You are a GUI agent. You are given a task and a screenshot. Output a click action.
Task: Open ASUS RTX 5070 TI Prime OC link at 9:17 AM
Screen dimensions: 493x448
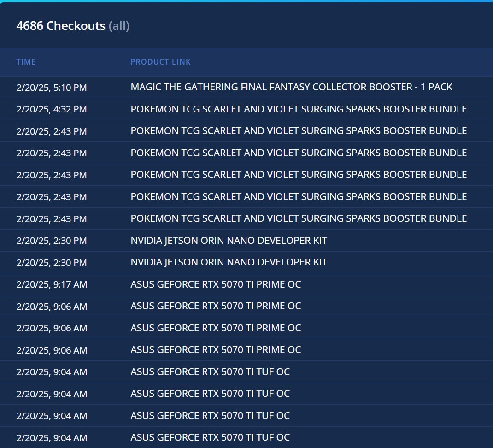point(216,284)
